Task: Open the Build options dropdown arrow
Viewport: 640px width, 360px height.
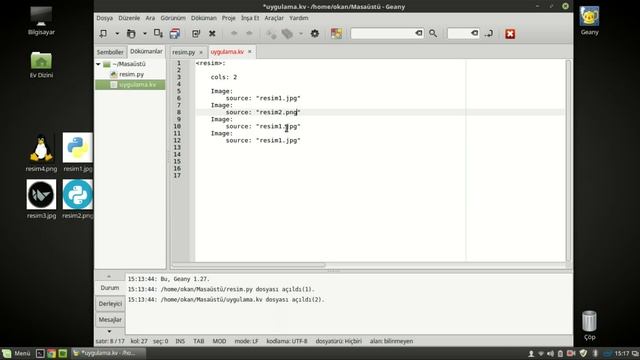Action: click(x=301, y=34)
